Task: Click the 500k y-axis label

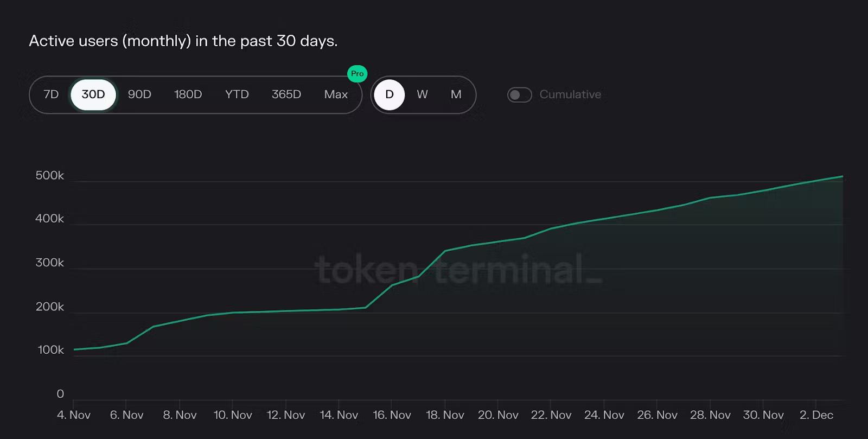Action: [x=49, y=175]
